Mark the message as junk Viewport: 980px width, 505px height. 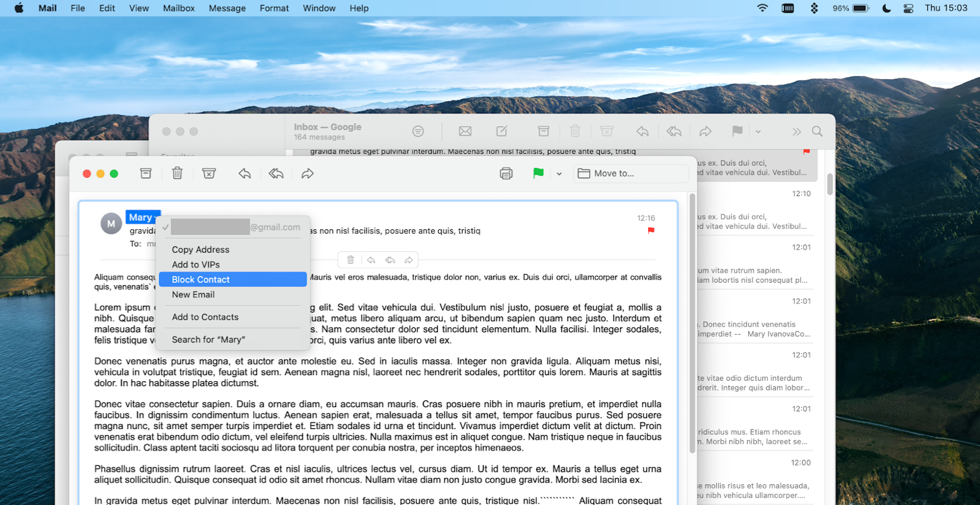coord(209,173)
